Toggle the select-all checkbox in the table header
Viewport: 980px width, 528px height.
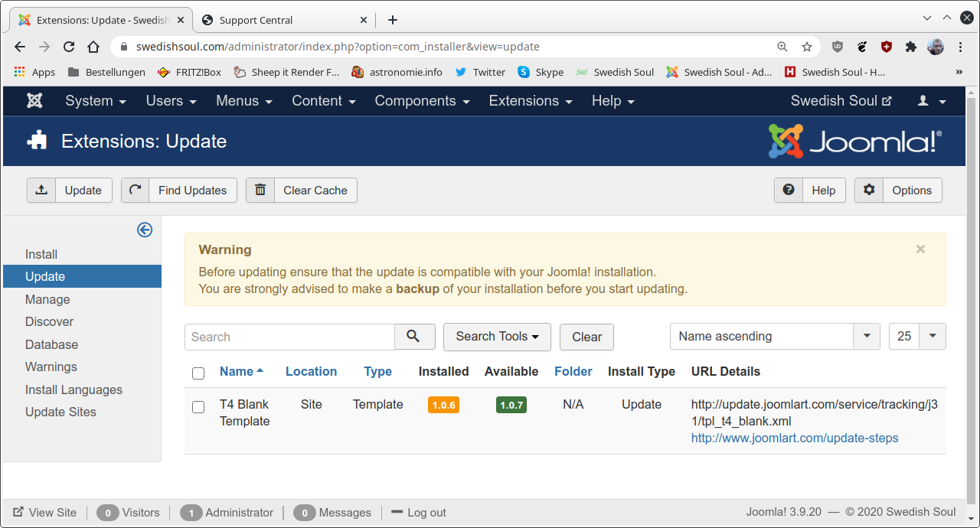point(198,373)
